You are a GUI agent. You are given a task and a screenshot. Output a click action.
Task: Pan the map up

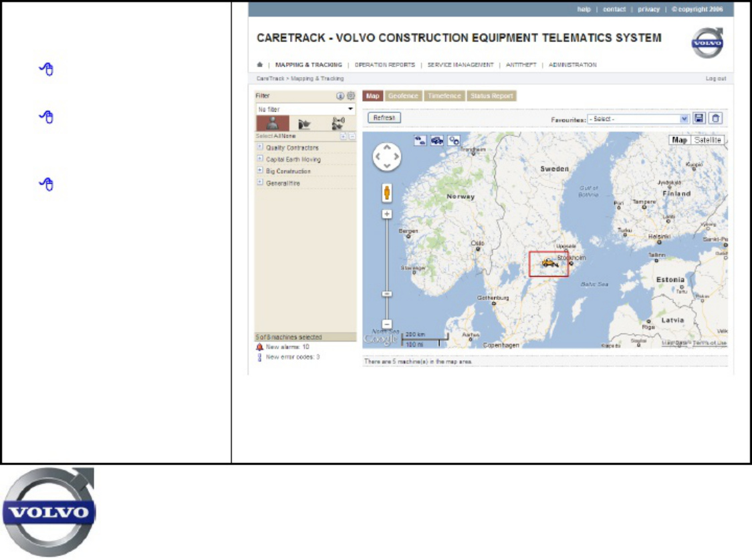point(387,148)
